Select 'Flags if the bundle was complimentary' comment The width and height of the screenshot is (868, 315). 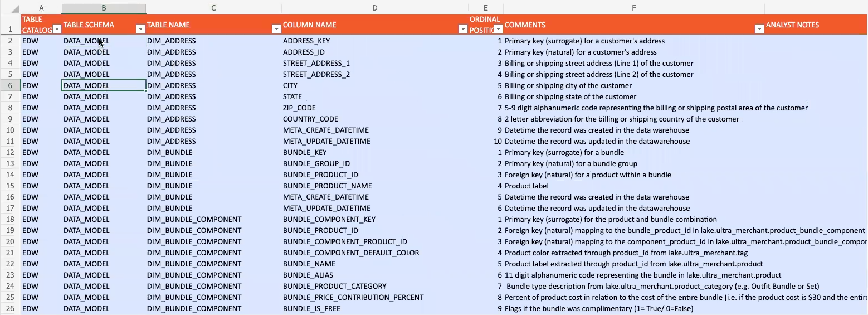pyautogui.click(x=634, y=308)
